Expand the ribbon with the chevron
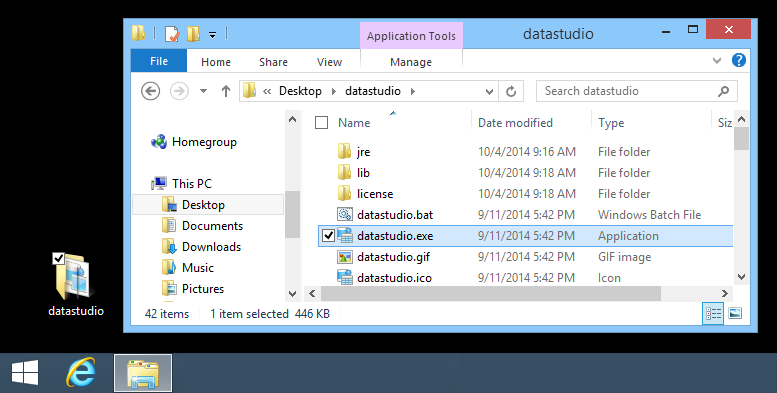The height and width of the screenshot is (393, 777). pyautogui.click(x=717, y=60)
